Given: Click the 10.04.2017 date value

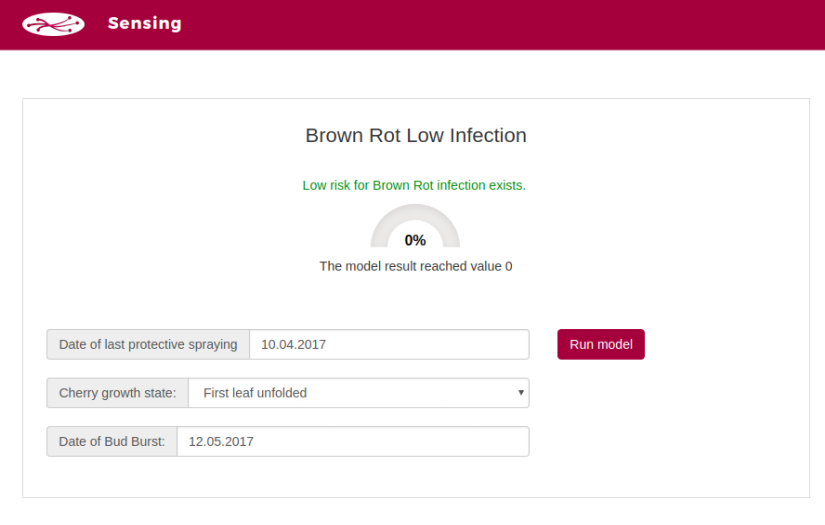Looking at the screenshot, I should [x=294, y=344].
